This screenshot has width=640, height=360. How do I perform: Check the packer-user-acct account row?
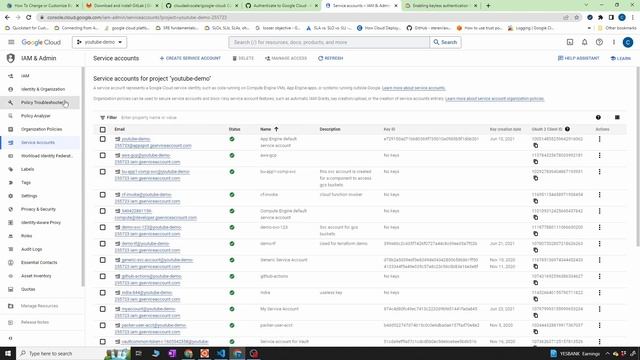[x=102, y=325]
